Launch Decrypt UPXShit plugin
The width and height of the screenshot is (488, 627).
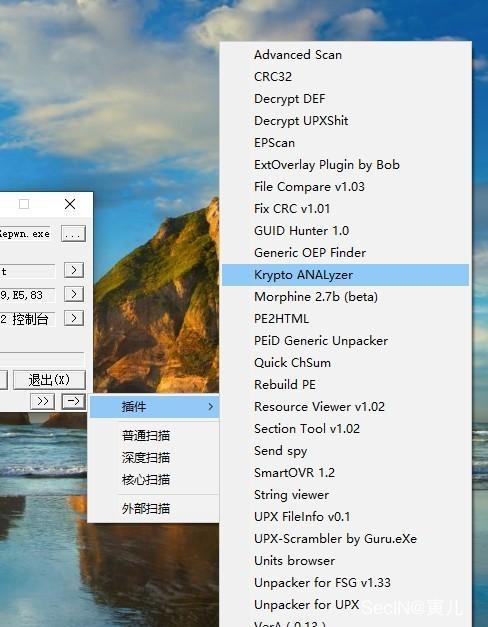[x=345, y=121]
